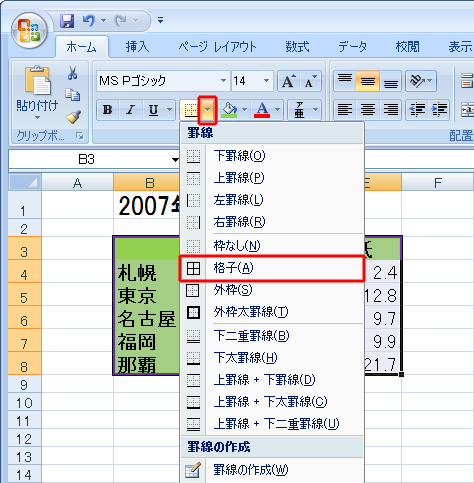The image size is (474, 483).
Task: Click the Increase Font Size icon
Action: [288, 81]
